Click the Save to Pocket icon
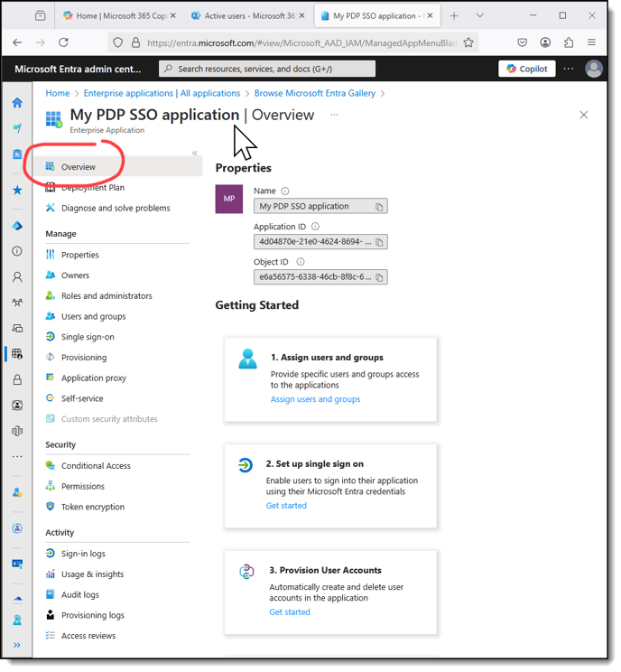Screen dimensions: 621x672 (x=522, y=42)
